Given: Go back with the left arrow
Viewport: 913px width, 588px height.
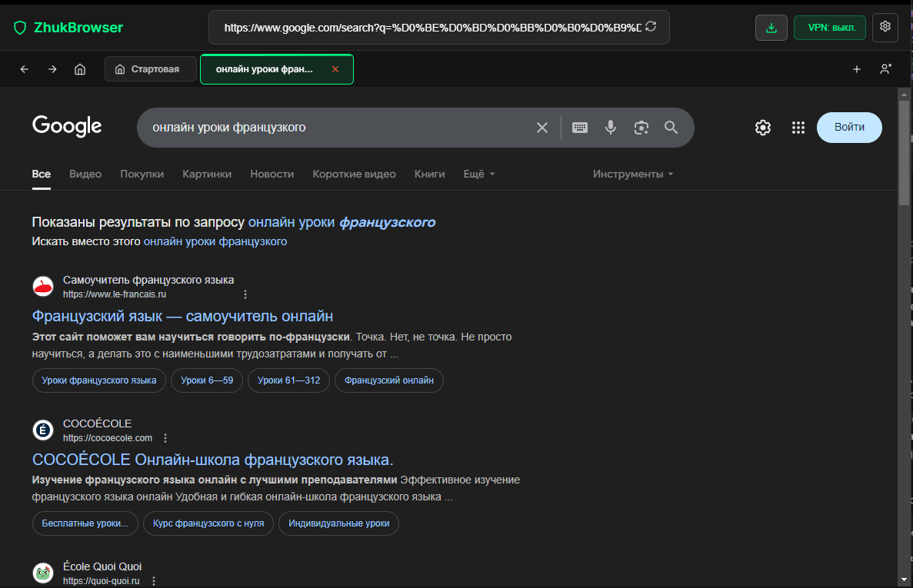Looking at the screenshot, I should (x=25, y=69).
